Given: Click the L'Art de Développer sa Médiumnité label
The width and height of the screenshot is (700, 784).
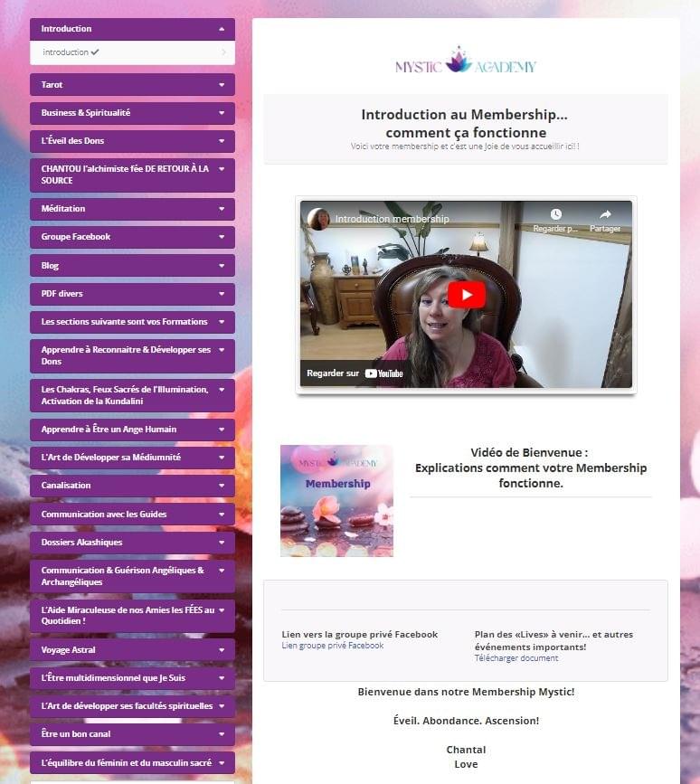Looking at the screenshot, I should tap(110, 458).
